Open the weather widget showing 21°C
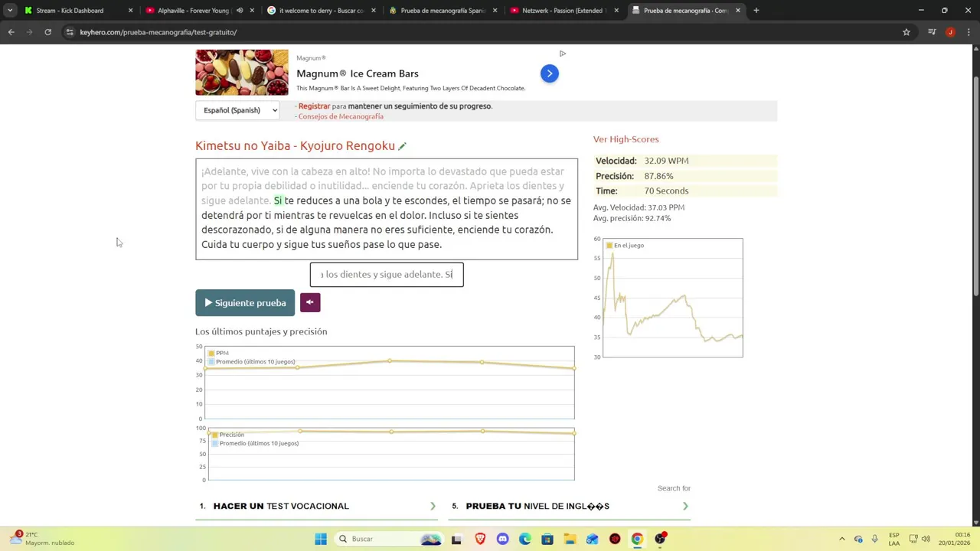The width and height of the screenshot is (980, 551). [x=42, y=539]
